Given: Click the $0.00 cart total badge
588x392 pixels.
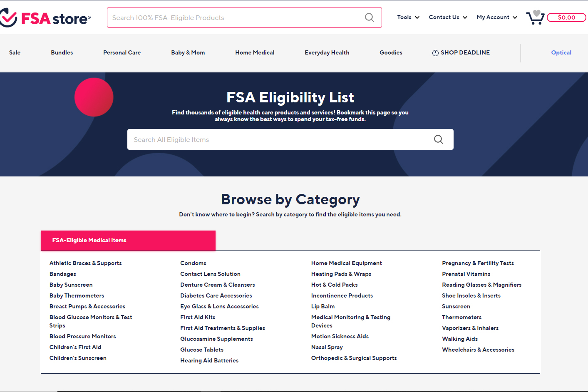Looking at the screenshot, I should click(x=566, y=17).
